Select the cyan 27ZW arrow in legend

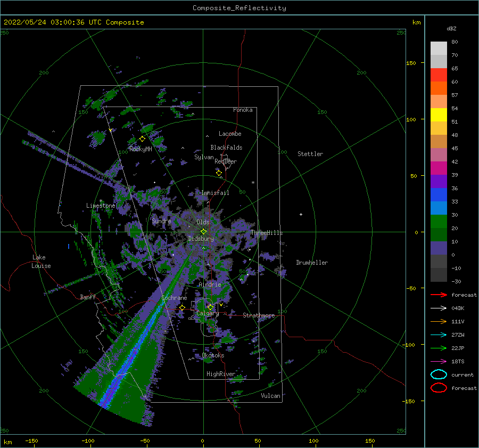[439, 335]
